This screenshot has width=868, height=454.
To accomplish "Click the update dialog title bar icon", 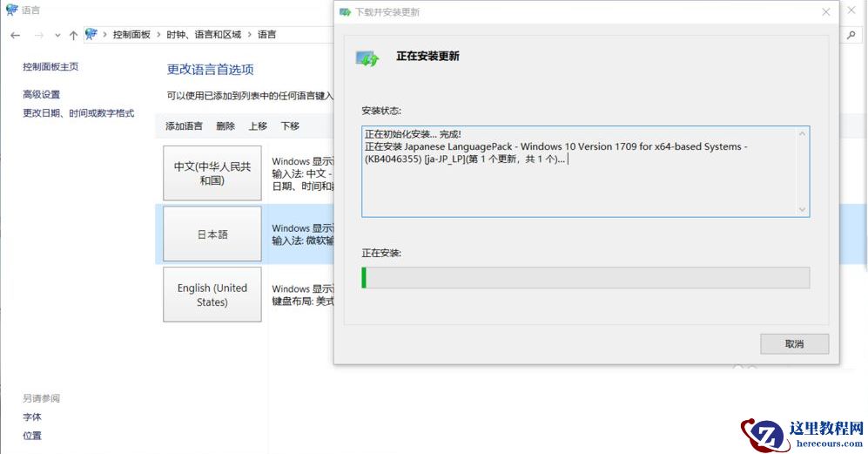I will [x=346, y=11].
